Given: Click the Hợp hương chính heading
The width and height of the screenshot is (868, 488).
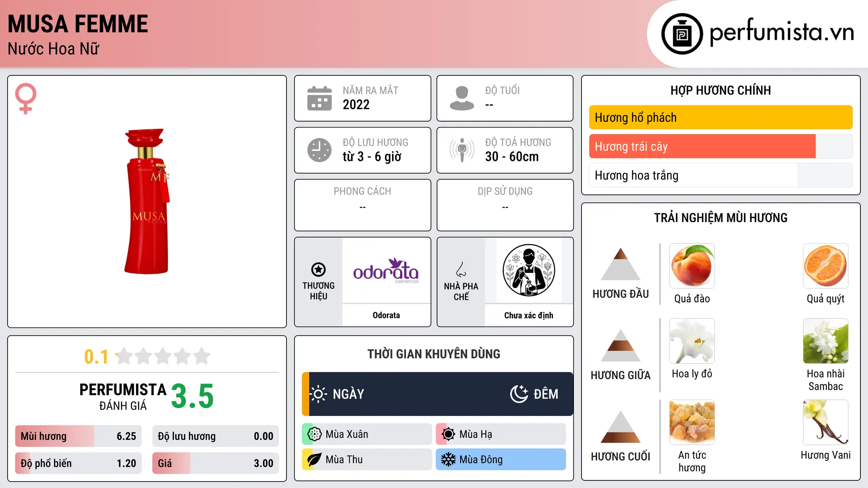Looking at the screenshot, I should (x=721, y=90).
